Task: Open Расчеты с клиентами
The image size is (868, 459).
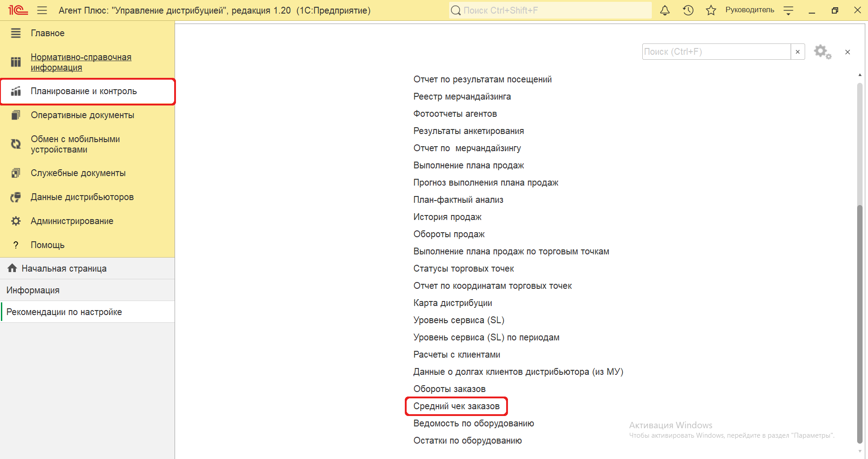Action: tap(457, 354)
